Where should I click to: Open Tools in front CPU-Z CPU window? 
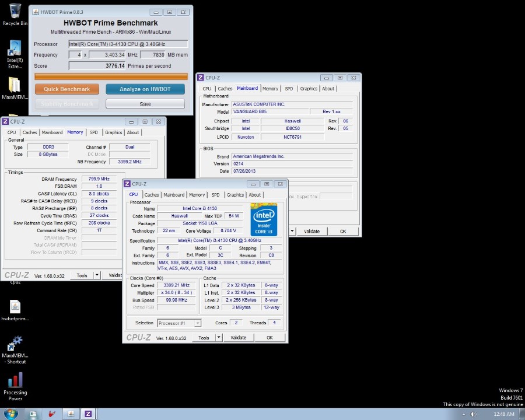[204, 338]
